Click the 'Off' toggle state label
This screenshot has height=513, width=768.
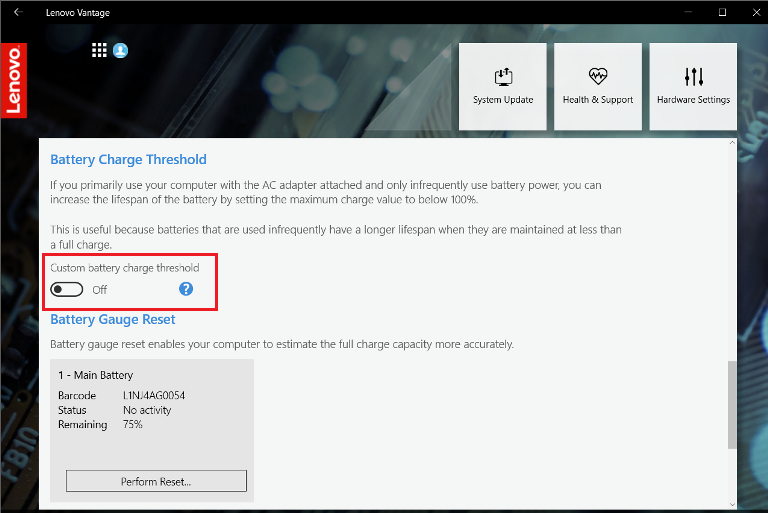click(99, 290)
